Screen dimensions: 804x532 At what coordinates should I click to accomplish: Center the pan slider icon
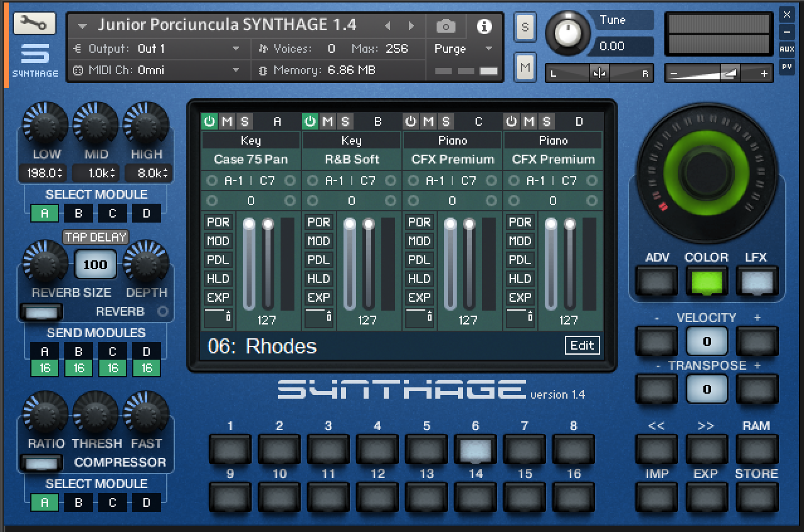599,73
